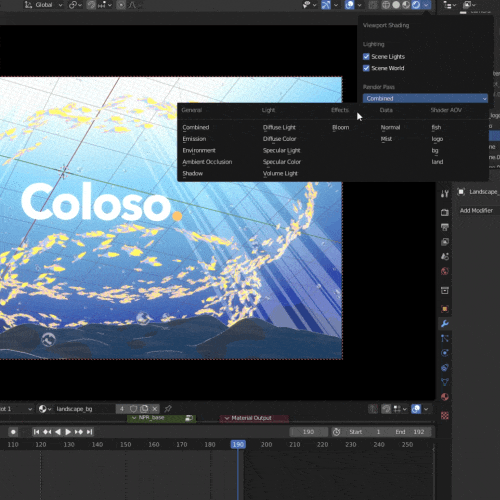Screen dimensions: 500x500
Task: Pin the landscape_bg node tree
Action: (168, 408)
